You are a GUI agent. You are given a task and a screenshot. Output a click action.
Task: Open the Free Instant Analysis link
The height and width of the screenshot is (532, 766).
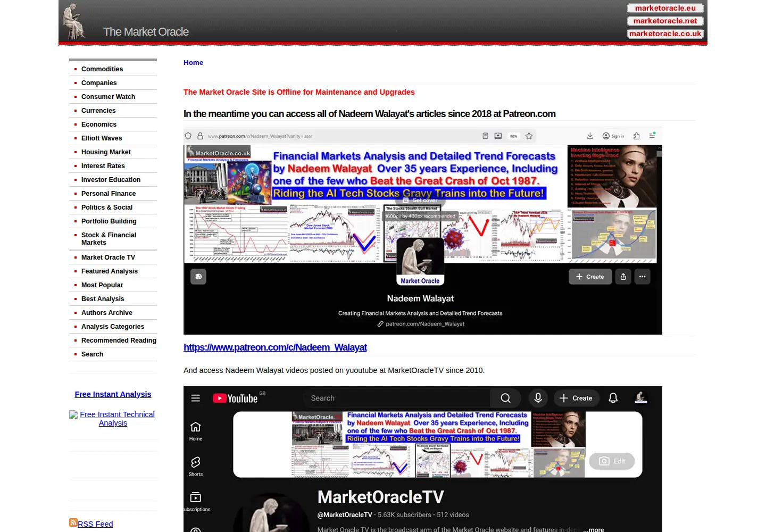[x=113, y=394]
